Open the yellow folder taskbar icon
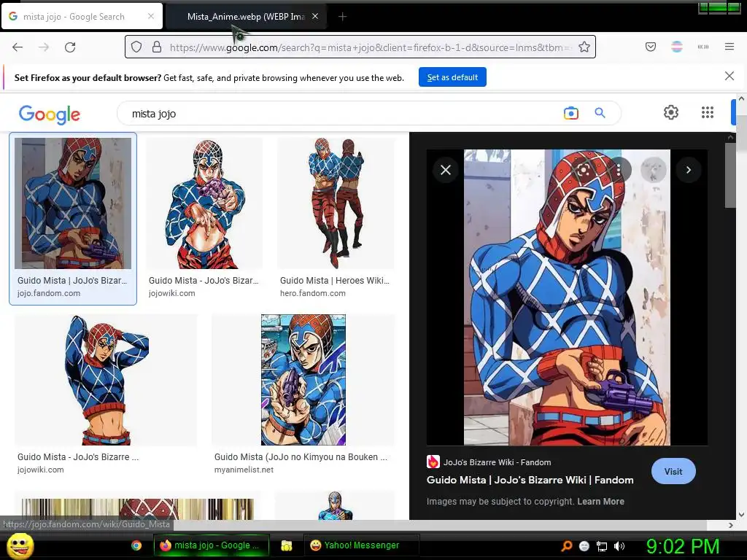Viewport: 747px width, 560px height. pyautogui.click(x=286, y=545)
